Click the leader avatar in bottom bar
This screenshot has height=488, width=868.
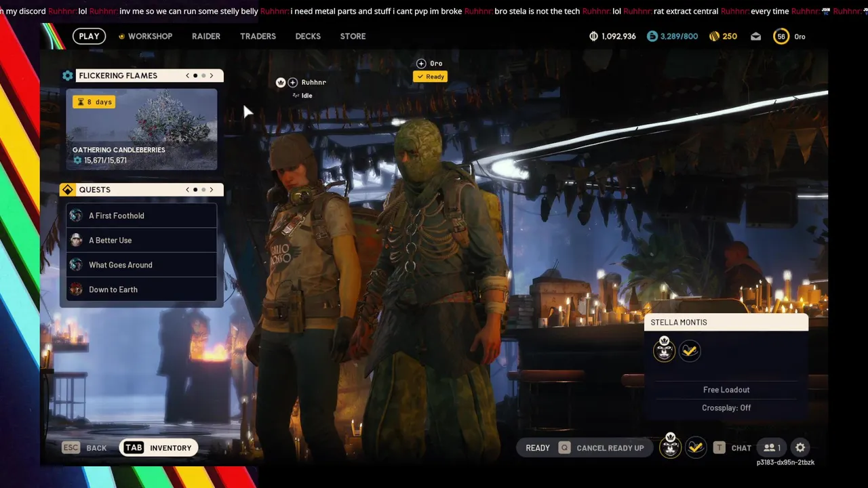pyautogui.click(x=670, y=447)
